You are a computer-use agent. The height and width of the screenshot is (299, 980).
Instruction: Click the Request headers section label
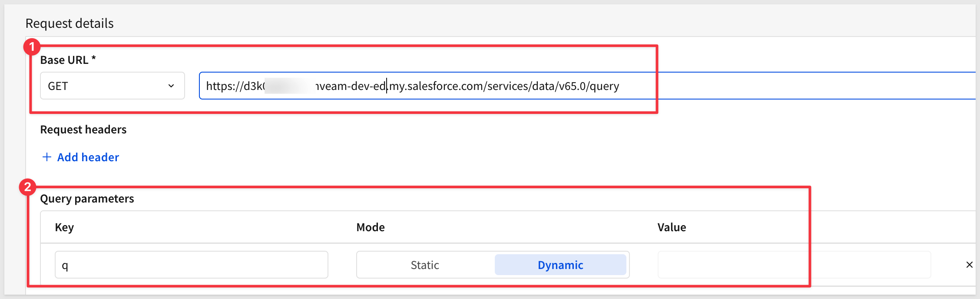pos(83,130)
